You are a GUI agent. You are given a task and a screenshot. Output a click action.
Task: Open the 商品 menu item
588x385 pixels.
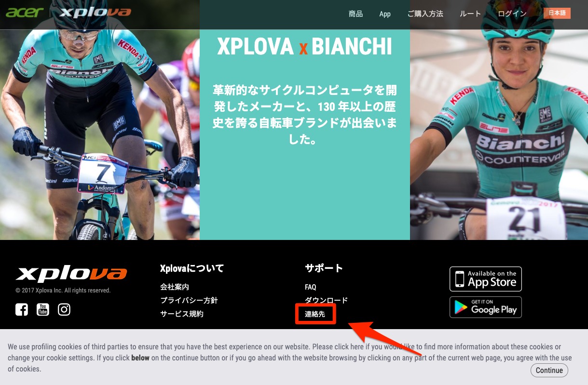pos(356,14)
